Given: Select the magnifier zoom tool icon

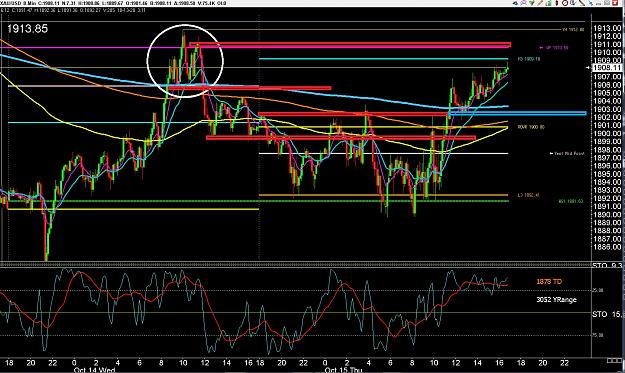Looking at the screenshot, I should coord(523,3).
